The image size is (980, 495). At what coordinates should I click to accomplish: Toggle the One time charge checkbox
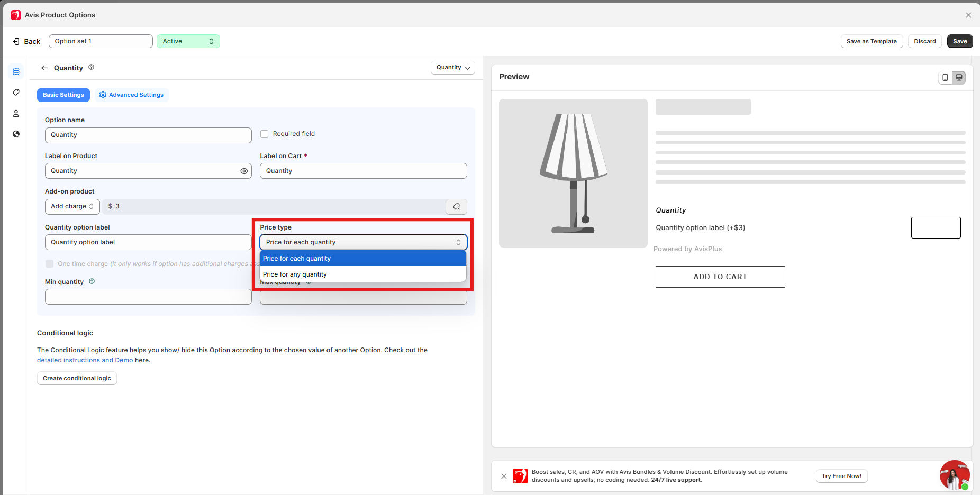(x=50, y=263)
